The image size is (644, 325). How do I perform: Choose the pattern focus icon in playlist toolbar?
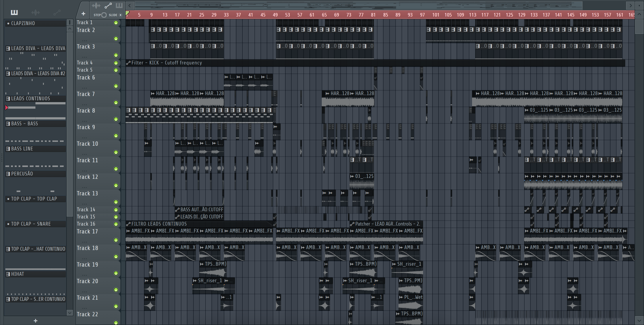coord(119,5)
